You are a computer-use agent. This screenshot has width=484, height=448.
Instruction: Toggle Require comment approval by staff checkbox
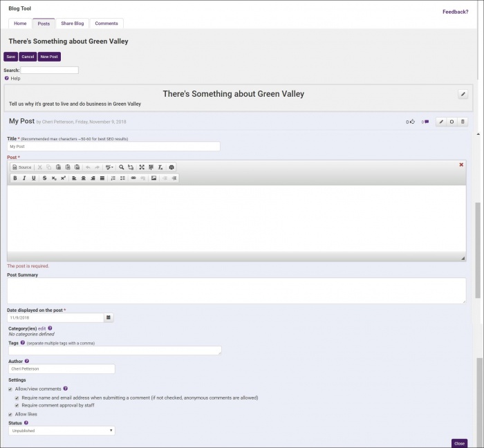[17, 405]
